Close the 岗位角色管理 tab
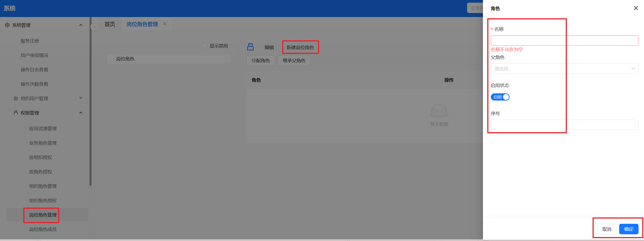The image size is (644, 241). pos(165,24)
